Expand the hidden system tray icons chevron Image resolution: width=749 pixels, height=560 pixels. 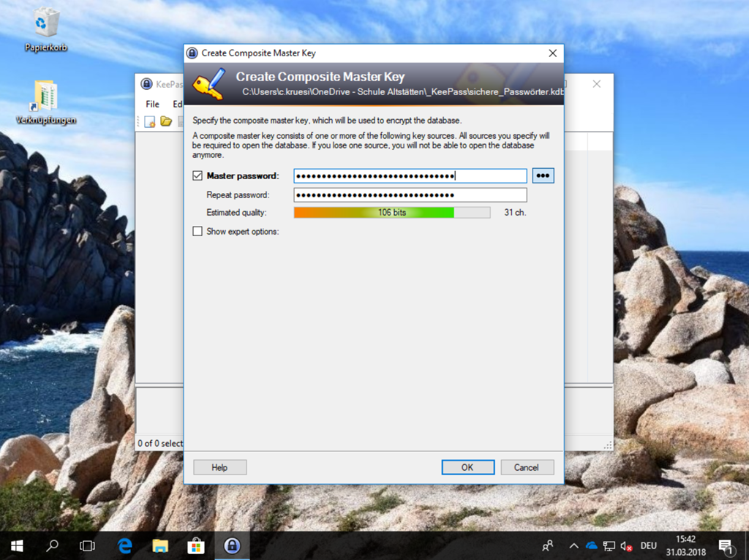[573, 545]
